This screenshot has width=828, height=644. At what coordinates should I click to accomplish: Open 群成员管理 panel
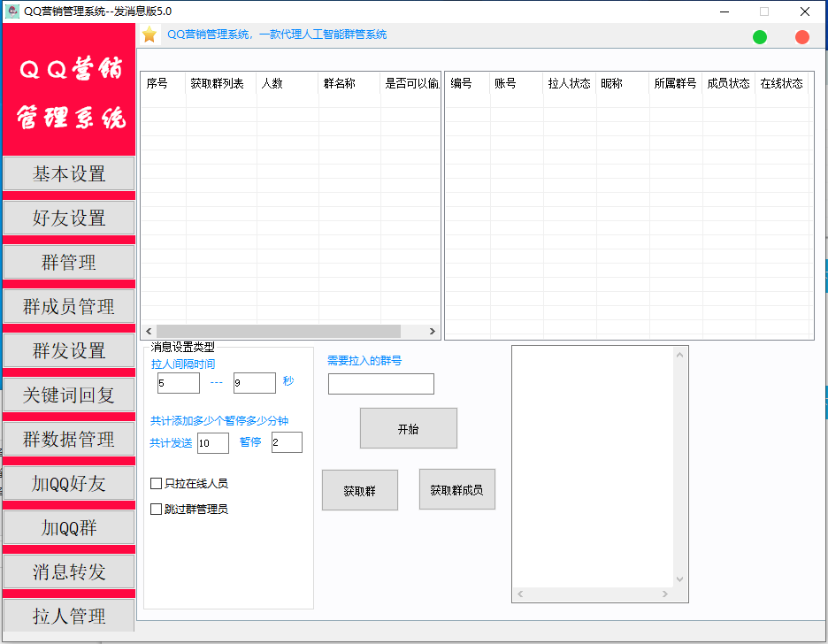69,306
